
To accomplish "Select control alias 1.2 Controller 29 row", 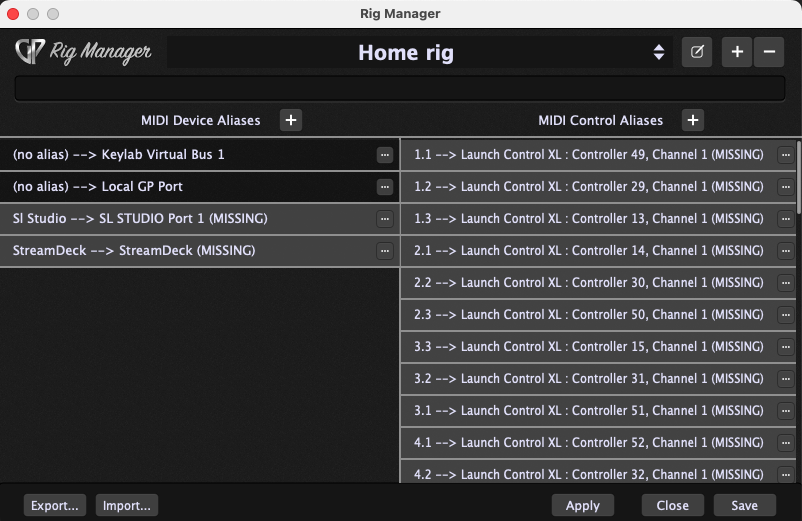I will click(598, 187).
